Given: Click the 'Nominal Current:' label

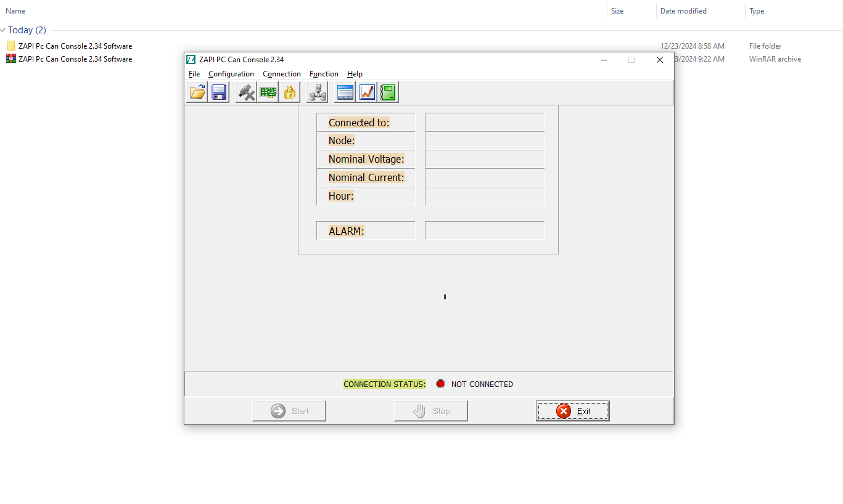Looking at the screenshot, I should [366, 177].
